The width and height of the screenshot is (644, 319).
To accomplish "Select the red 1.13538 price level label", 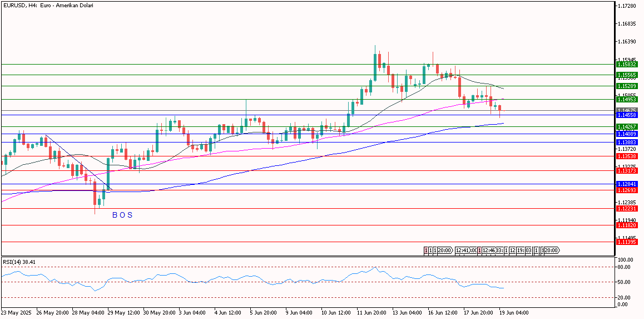I will click(627, 156).
